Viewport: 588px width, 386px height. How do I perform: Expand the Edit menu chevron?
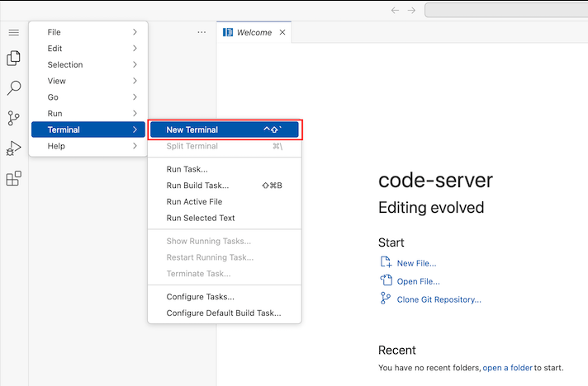[135, 49]
